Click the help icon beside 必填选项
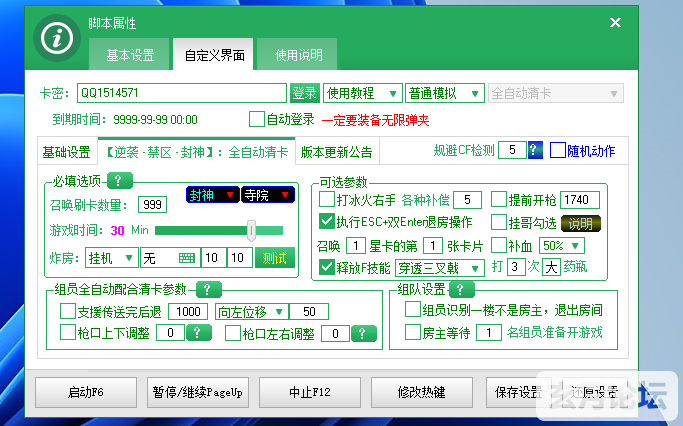Viewport: 683px width, 426px height. 119,181
